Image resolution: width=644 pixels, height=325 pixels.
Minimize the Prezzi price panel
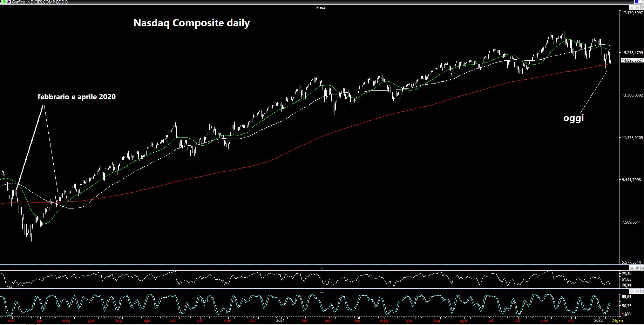[x=632, y=7]
